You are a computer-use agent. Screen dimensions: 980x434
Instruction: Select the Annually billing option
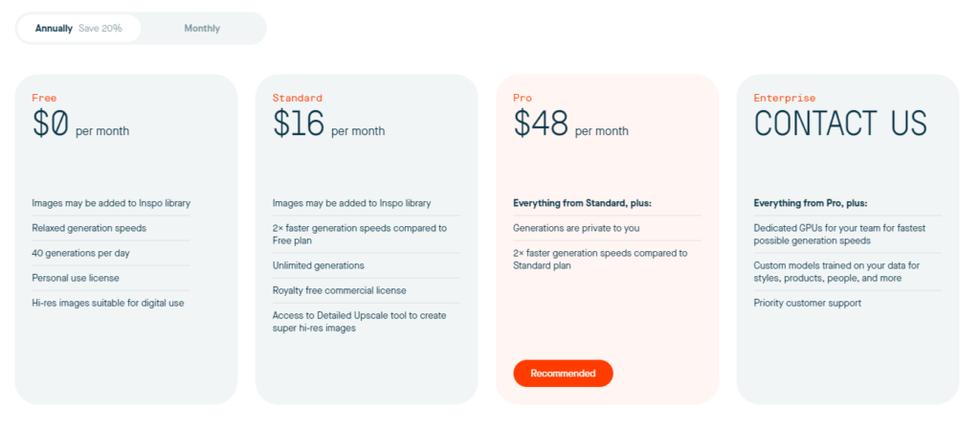(x=55, y=29)
